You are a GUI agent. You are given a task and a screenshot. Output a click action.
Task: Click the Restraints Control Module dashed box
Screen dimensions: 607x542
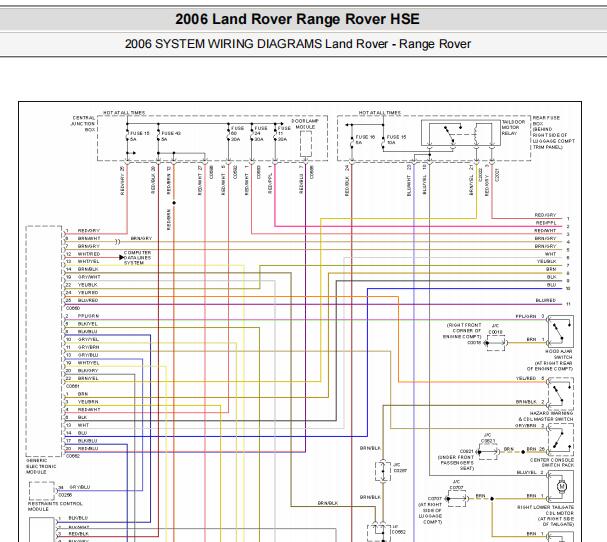[42, 491]
